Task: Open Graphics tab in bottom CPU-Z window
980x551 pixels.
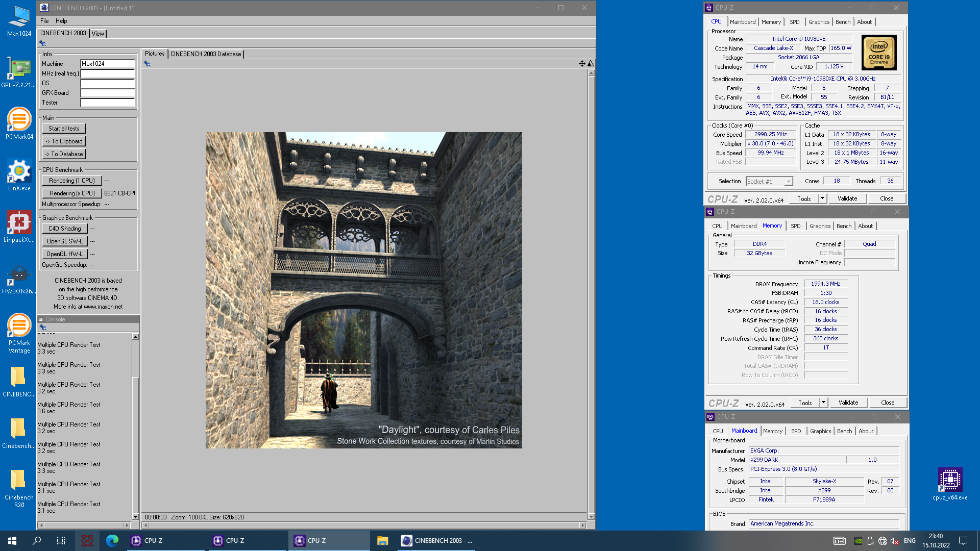Action: point(820,431)
